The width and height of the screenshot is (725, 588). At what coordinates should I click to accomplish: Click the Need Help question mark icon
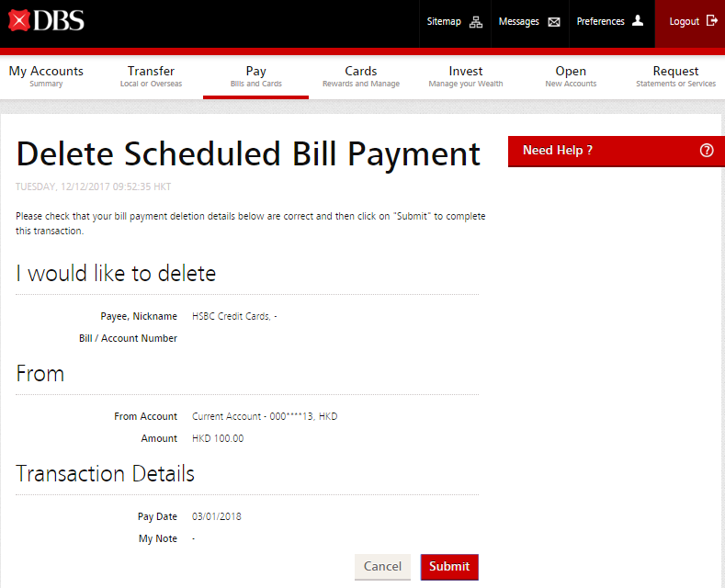click(x=706, y=151)
